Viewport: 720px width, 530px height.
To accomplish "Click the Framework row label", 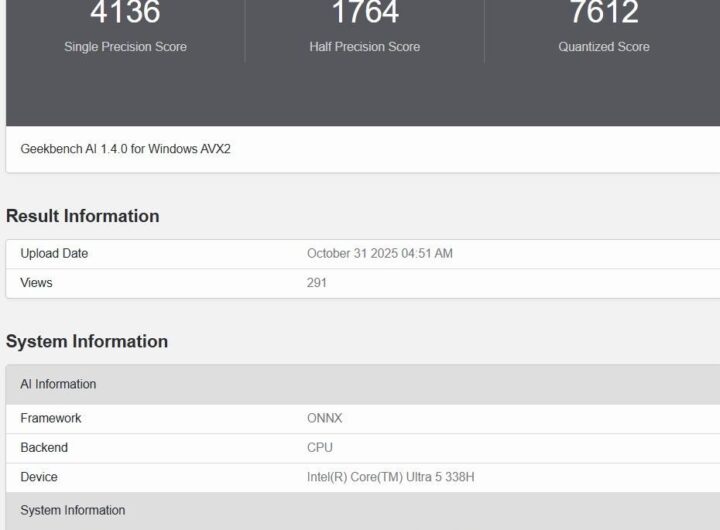I will point(51,418).
